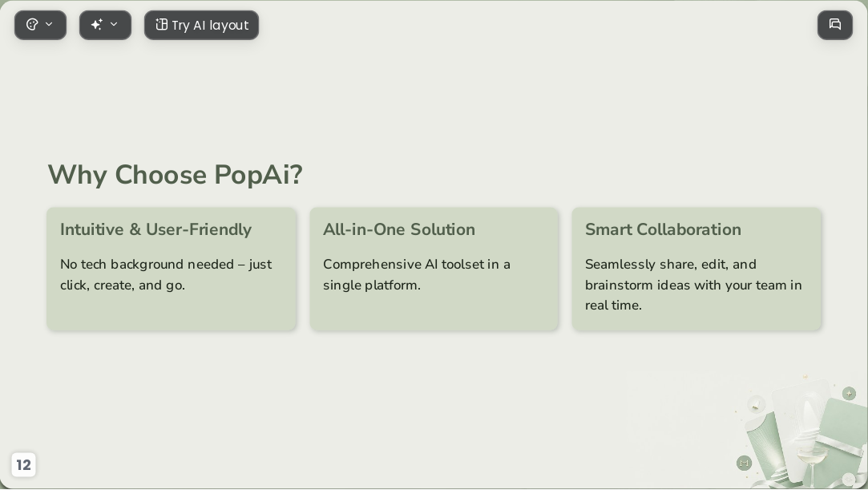Open the AI sparkle tools menu
Viewport: 868px width, 490px height.
97,24
